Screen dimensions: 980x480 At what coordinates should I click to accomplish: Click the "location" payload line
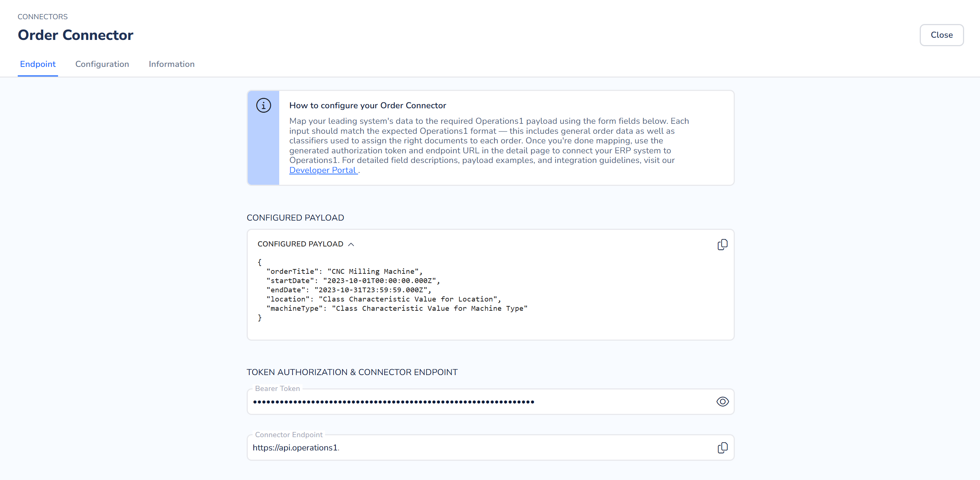[x=383, y=299]
